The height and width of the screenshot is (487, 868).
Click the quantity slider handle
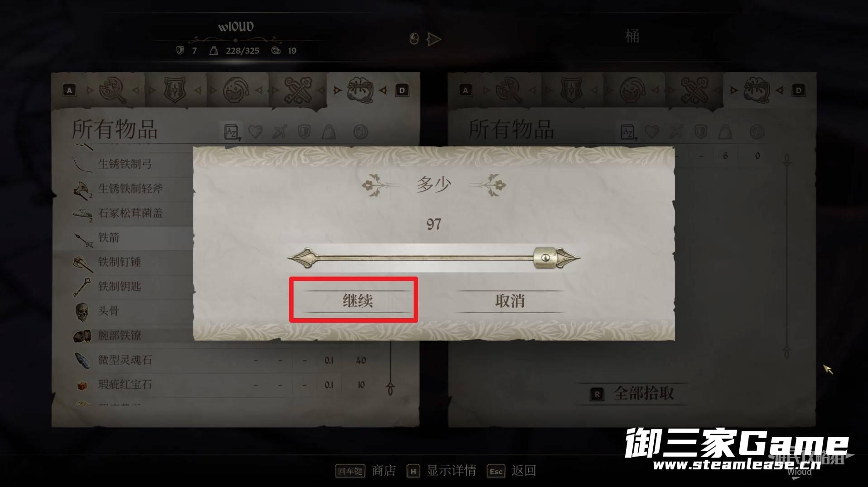pos(545,258)
